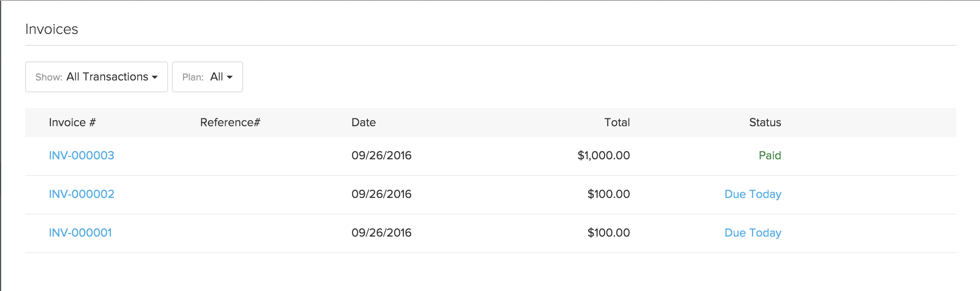Select the $1,000.00 total cell
This screenshot has height=291, width=980.
coord(604,155)
